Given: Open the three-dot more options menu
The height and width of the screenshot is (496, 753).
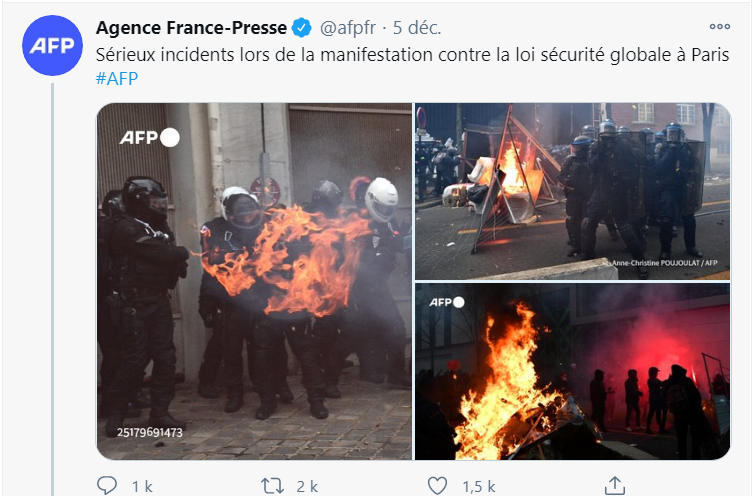Looking at the screenshot, I should pyautogui.click(x=719, y=27).
